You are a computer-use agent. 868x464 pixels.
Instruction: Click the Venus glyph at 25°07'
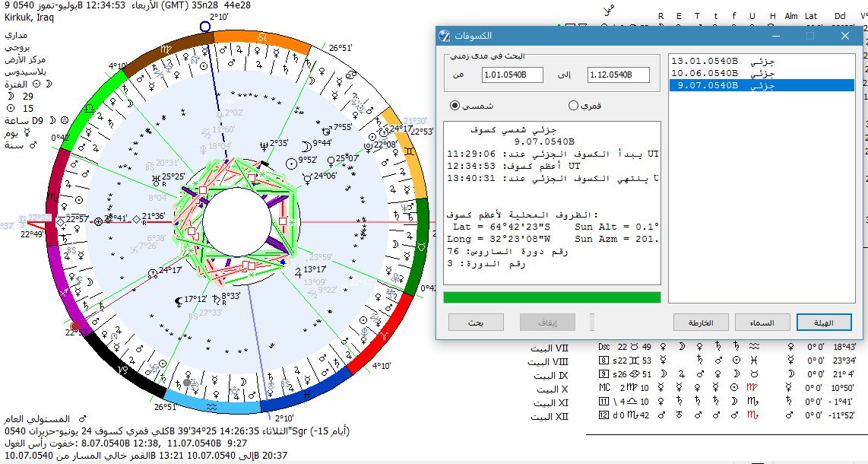click(331, 162)
